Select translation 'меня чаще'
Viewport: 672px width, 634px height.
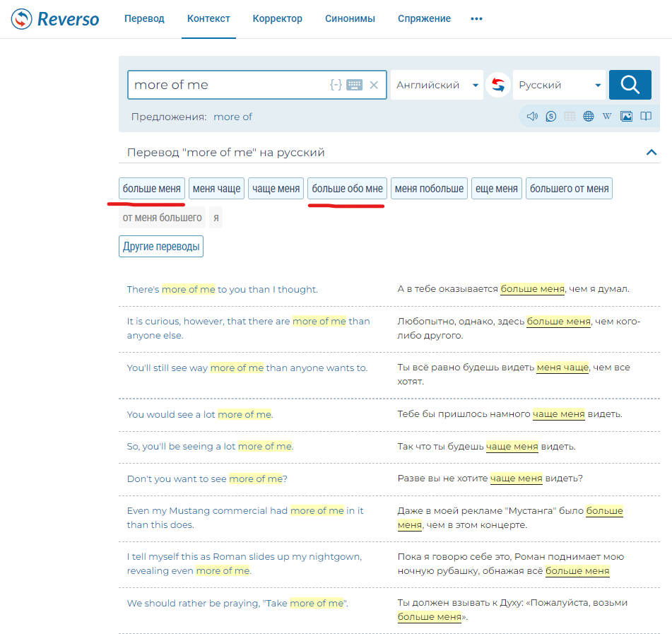pos(216,189)
